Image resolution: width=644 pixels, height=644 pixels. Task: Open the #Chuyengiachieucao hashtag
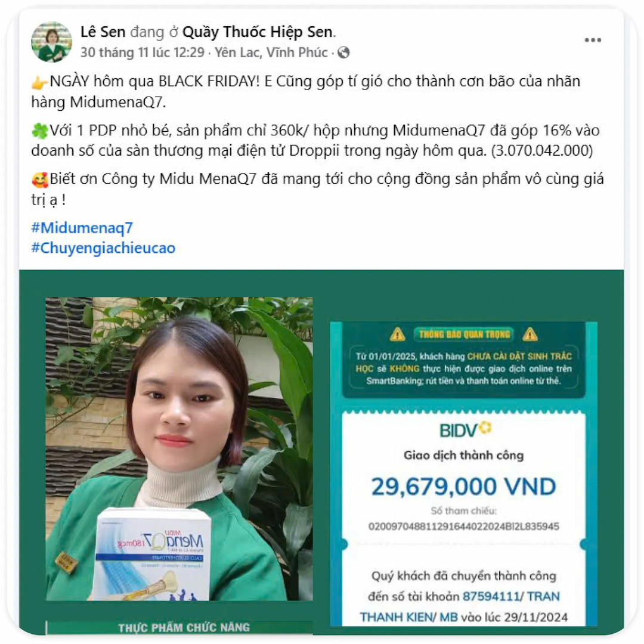(x=103, y=247)
